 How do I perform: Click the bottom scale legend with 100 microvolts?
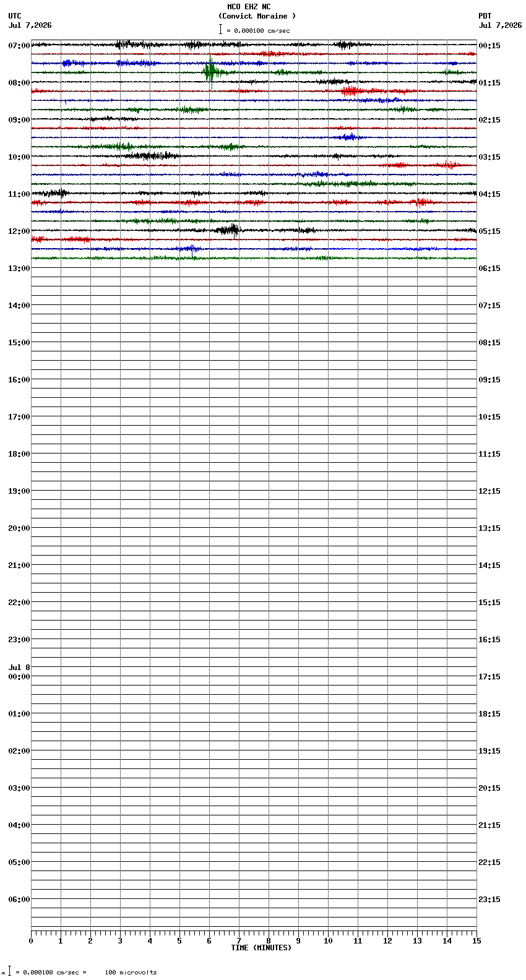point(80,972)
